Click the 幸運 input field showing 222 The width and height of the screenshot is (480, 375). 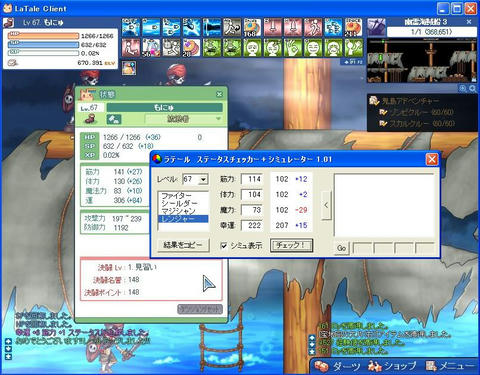click(x=252, y=225)
